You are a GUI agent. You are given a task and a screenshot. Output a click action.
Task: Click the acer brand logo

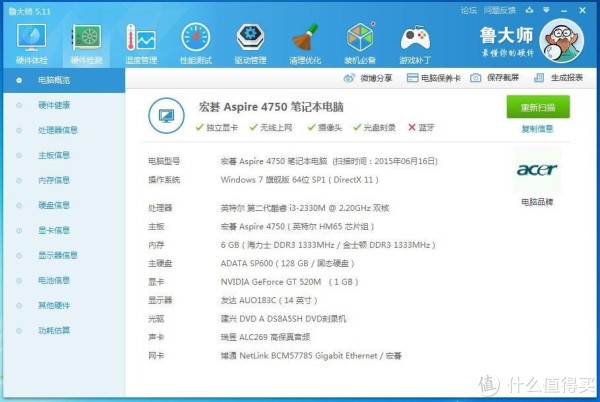point(537,169)
